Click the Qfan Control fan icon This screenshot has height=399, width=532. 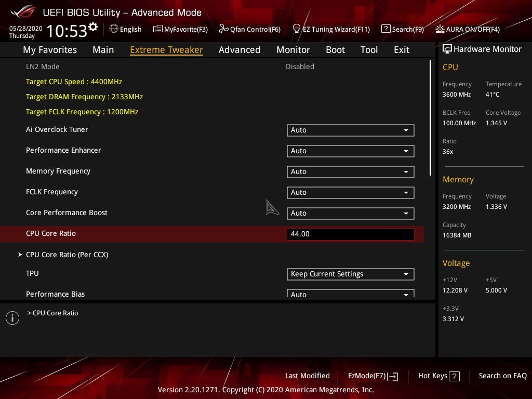pos(223,29)
